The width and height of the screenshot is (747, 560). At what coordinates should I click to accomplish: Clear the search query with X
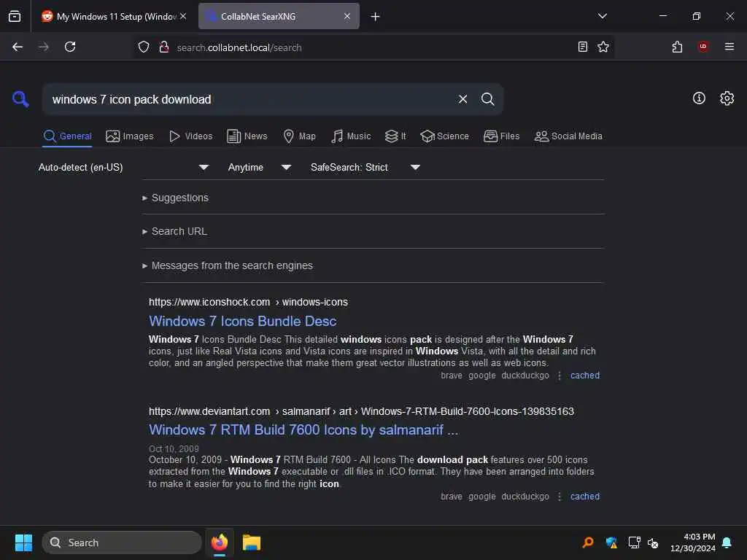click(462, 99)
